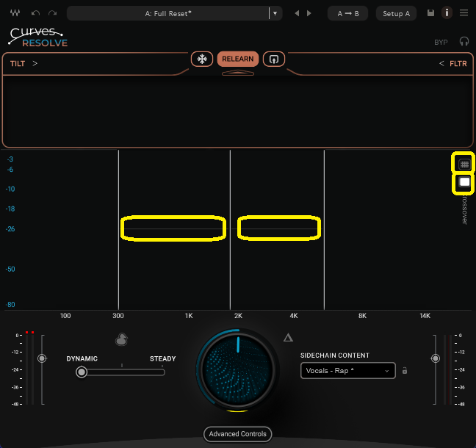Open the plugin info icon
This screenshot has width=476, height=448.
pyautogui.click(x=447, y=13)
